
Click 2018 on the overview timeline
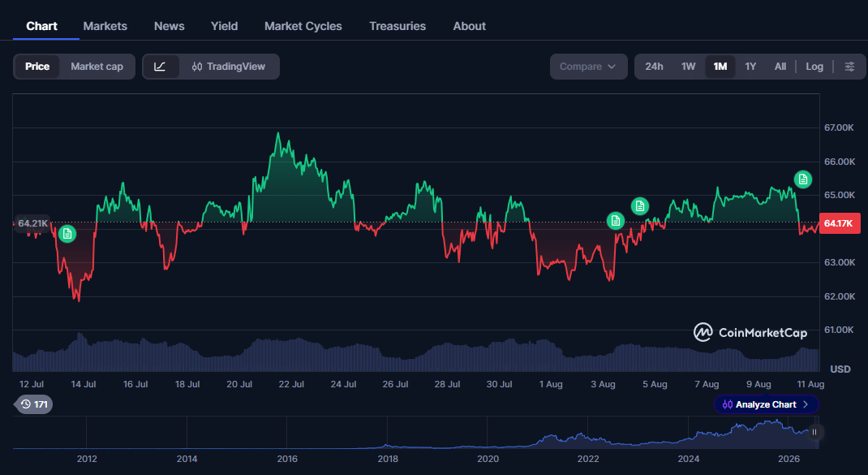[x=388, y=459]
